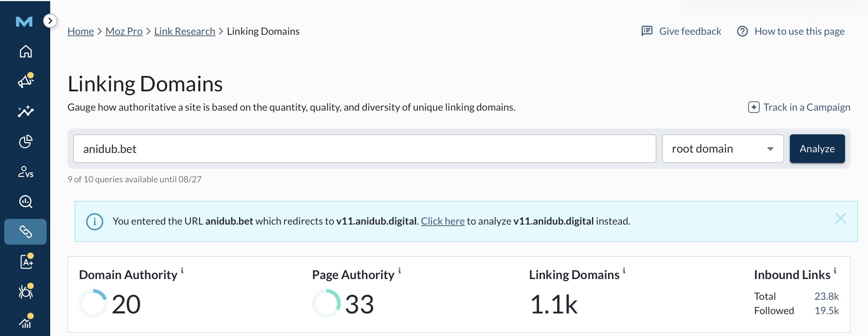Viewport: 868px width, 336px height.
Task: Open the pie chart sidebar icon
Action: pyautogui.click(x=25, y=141)
